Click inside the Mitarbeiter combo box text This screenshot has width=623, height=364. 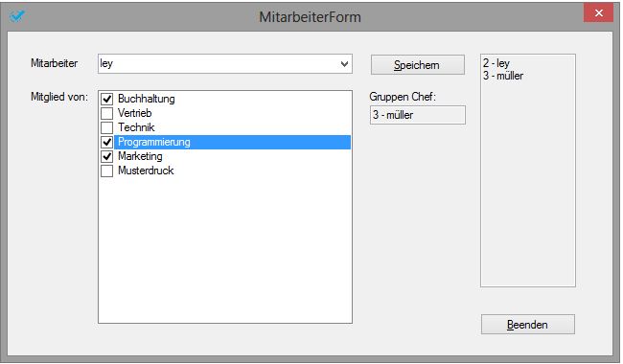pos(219,64)
